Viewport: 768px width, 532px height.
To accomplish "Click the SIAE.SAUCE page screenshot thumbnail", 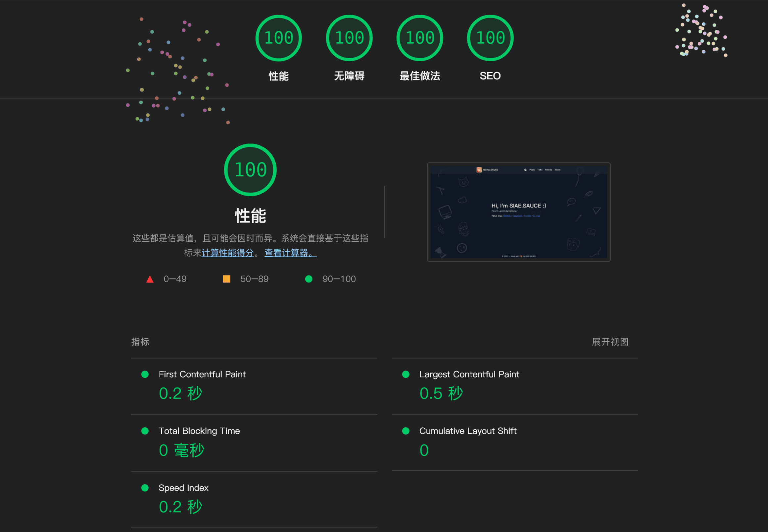I will [x=519, y=212].
